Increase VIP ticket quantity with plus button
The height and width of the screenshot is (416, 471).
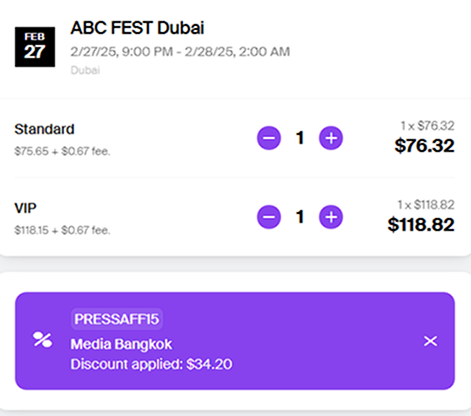click(x=331, y=217)
